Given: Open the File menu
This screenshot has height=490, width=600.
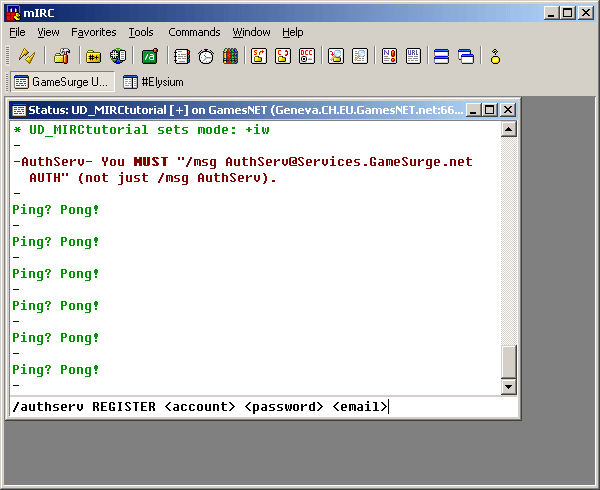Looking at the screenshot, I should pyautogui.click(x=17, y=32).
